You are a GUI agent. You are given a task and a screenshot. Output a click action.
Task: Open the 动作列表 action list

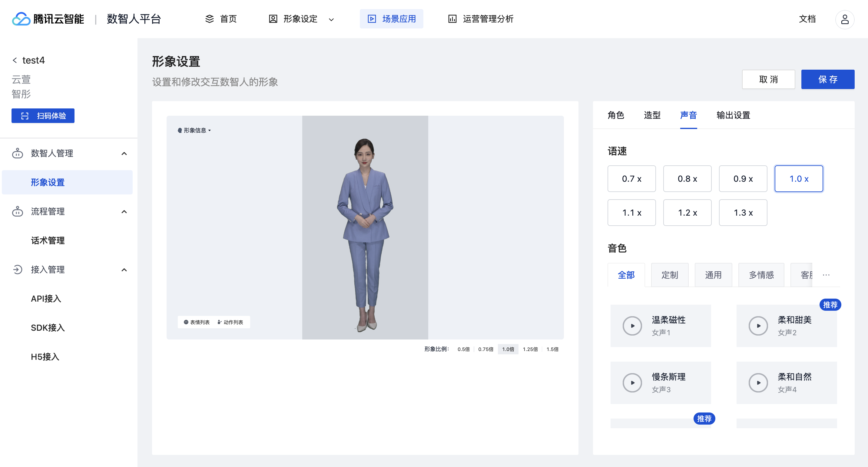pos(230,322)
